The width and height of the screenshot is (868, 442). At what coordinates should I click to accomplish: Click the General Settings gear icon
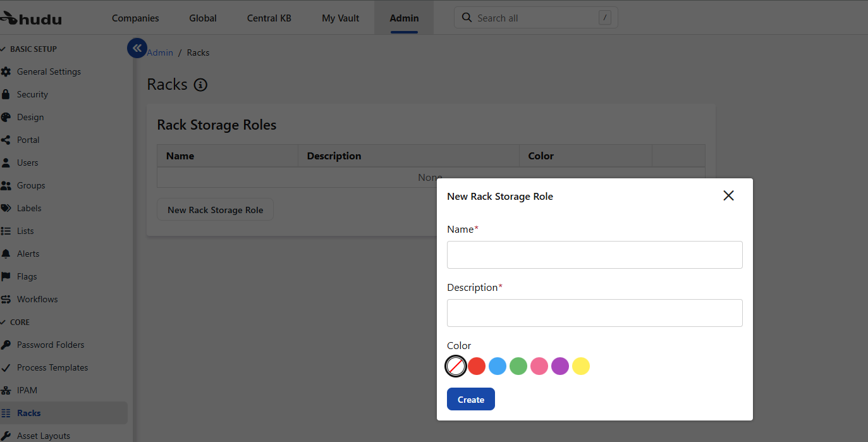coord(6,71)
